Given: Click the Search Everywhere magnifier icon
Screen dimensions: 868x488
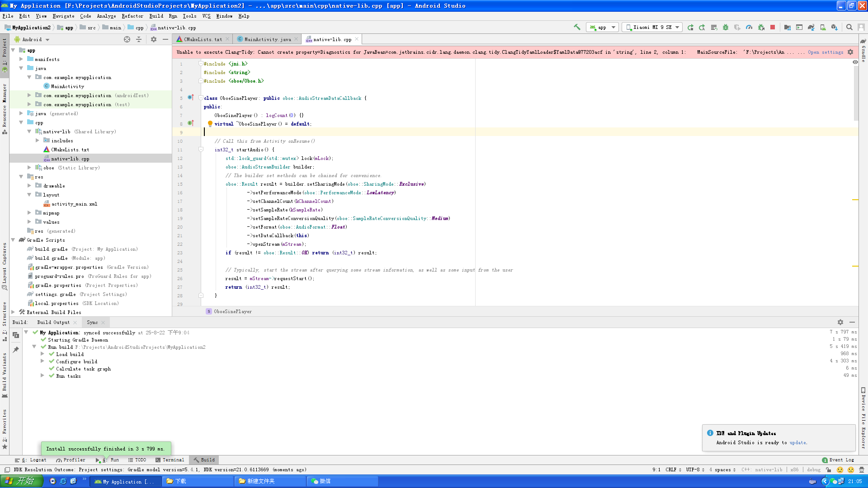Looking at the screenshot, I should click(x=849, y=28).
